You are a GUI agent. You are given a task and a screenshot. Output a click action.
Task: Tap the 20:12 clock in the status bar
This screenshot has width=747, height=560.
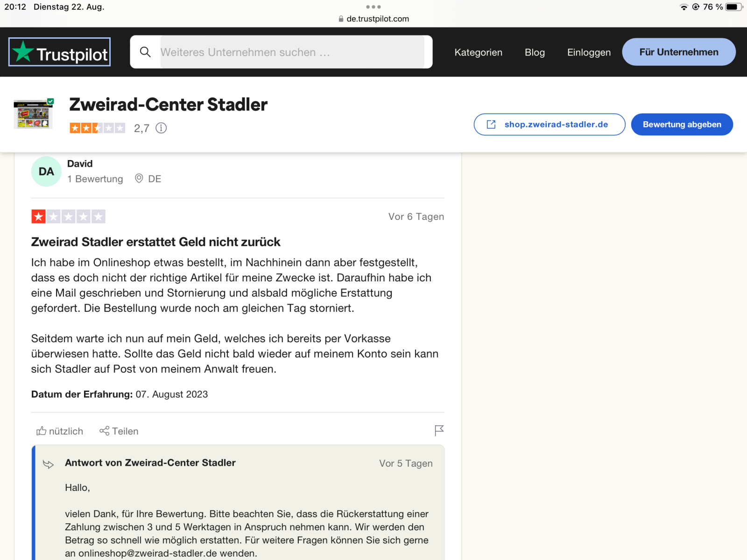[15, 7]
